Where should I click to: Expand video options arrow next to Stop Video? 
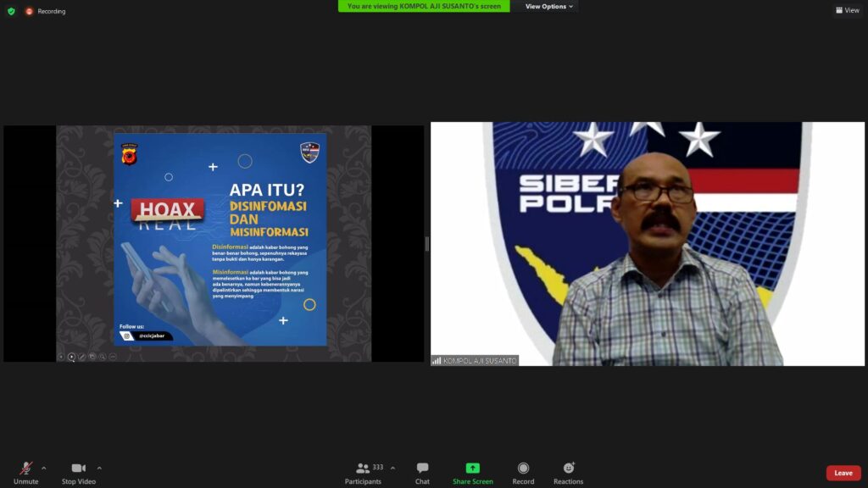pos(99,468)
